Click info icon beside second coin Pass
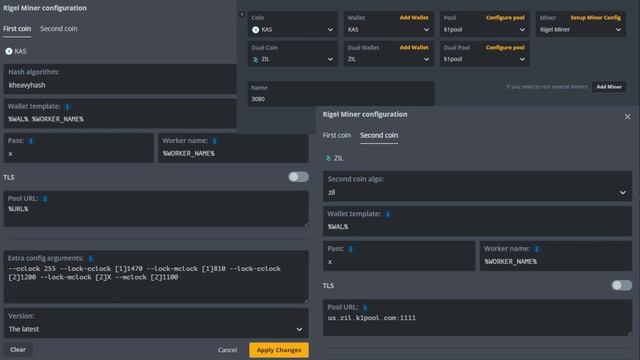The image size is (640, 360). point(351,249)
